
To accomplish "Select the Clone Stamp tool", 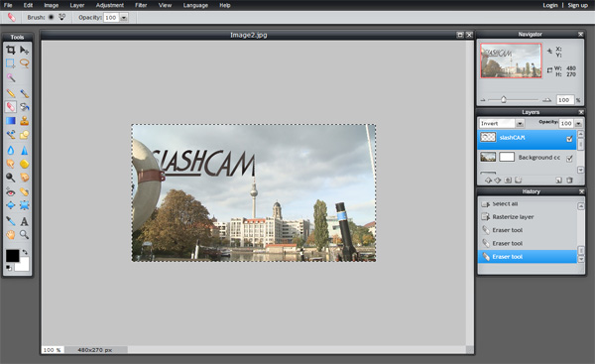I will coord(24,121).
